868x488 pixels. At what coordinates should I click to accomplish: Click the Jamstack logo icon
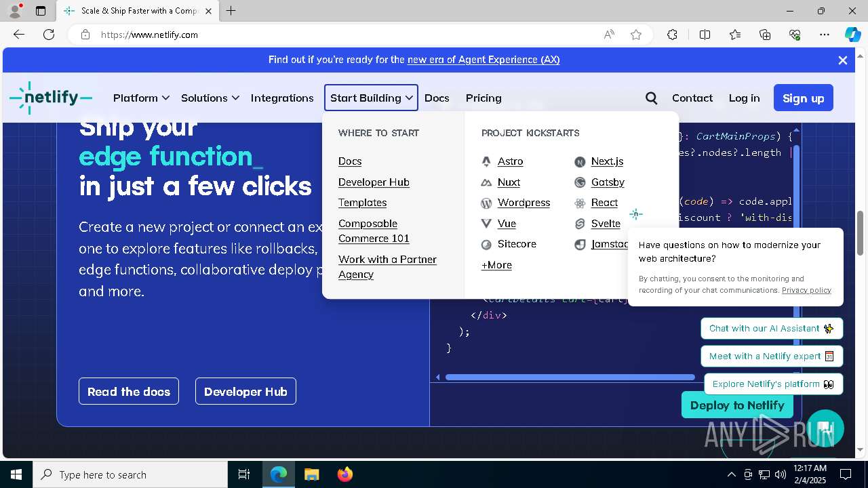pyautogui.click(x=580, y=244)
